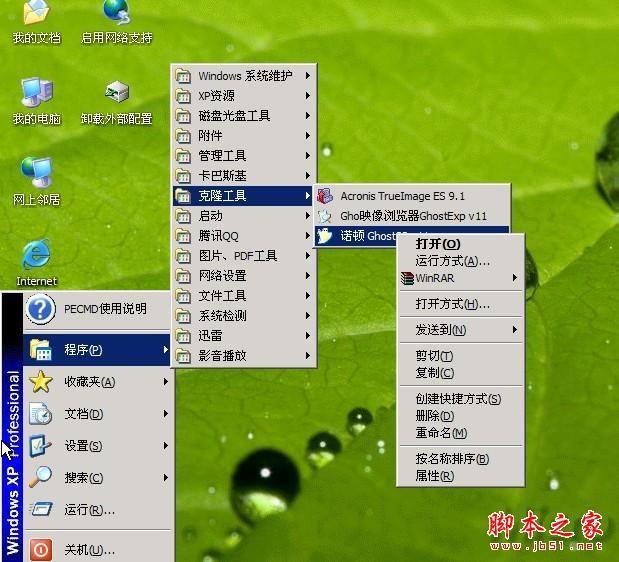Choose 打开方式(H)... in the context menu
This screenshot has height=562, width=619.
(461, 304)
